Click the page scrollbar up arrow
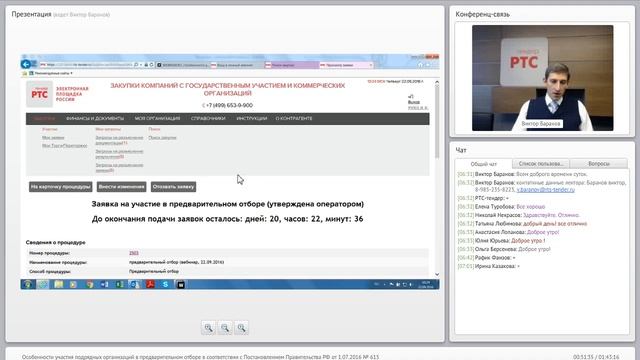 (x=437, y=82)
